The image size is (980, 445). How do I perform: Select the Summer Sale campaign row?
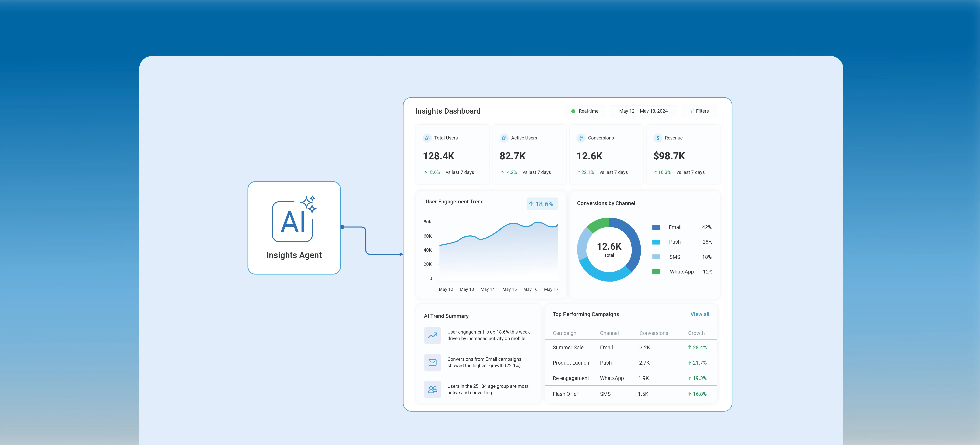click(631, 347)
